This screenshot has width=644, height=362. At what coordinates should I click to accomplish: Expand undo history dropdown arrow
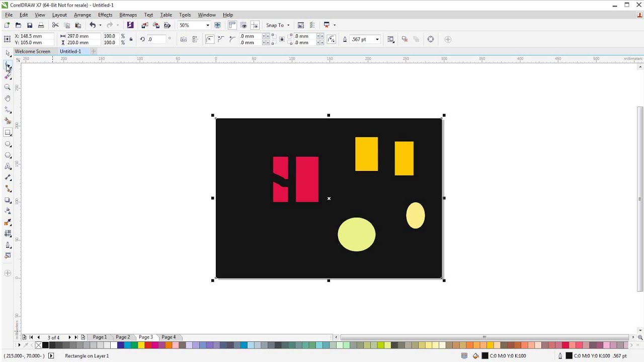(100, 25)
